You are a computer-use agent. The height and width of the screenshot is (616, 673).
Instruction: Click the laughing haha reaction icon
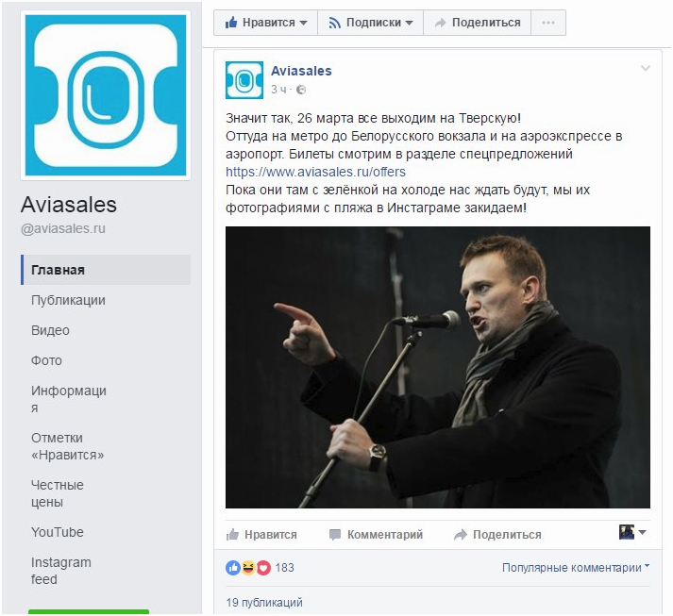[x=247, y=568]
